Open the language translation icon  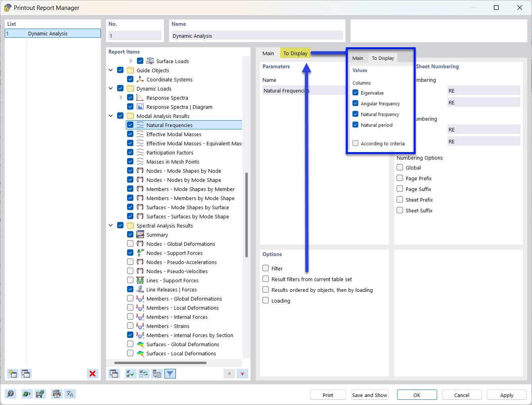pos(70,394)
